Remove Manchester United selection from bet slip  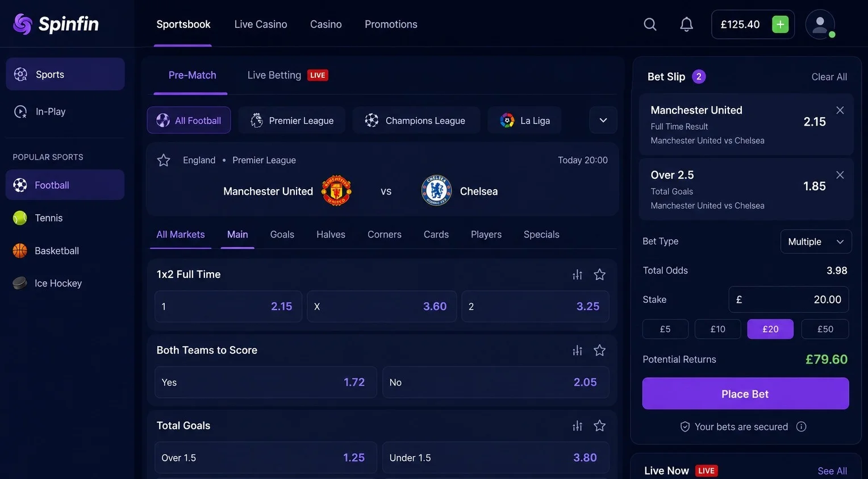840,110
